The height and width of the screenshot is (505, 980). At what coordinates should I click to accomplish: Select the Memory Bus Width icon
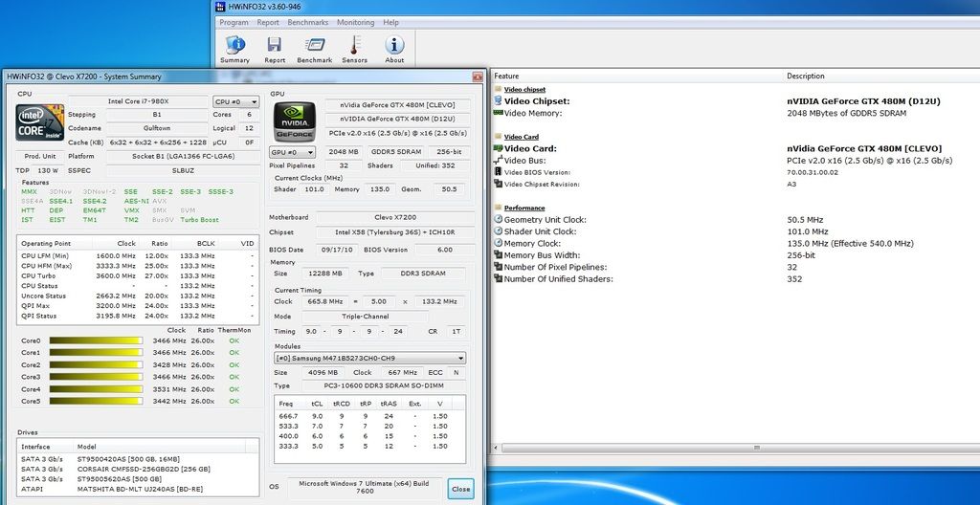tap(498, 255)
